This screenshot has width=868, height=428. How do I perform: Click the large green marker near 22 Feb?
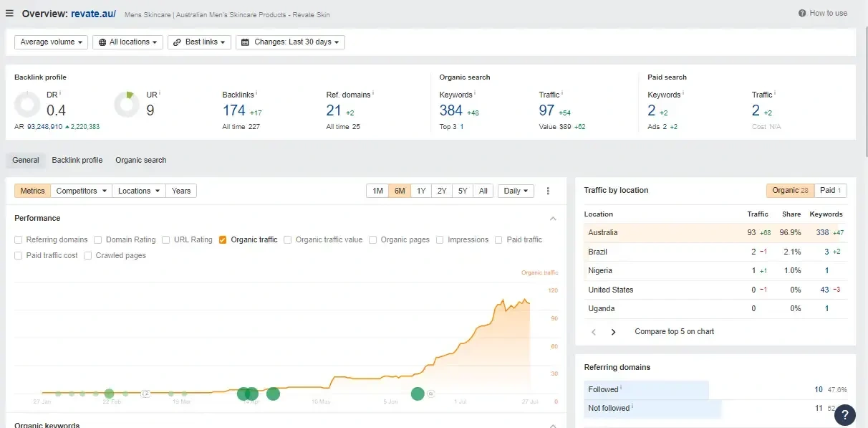pos(109,393)
